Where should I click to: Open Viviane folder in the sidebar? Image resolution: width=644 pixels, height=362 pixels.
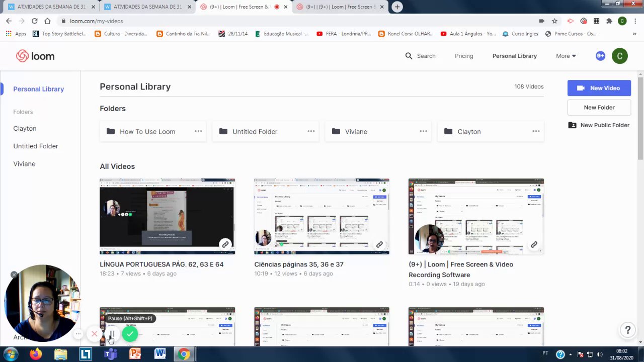pos(24,164)
